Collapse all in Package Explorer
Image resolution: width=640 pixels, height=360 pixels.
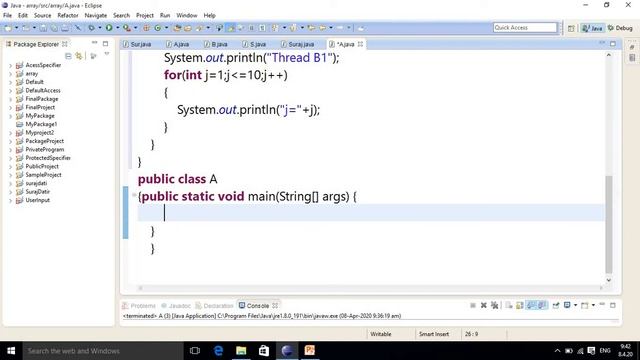point(68,56)
